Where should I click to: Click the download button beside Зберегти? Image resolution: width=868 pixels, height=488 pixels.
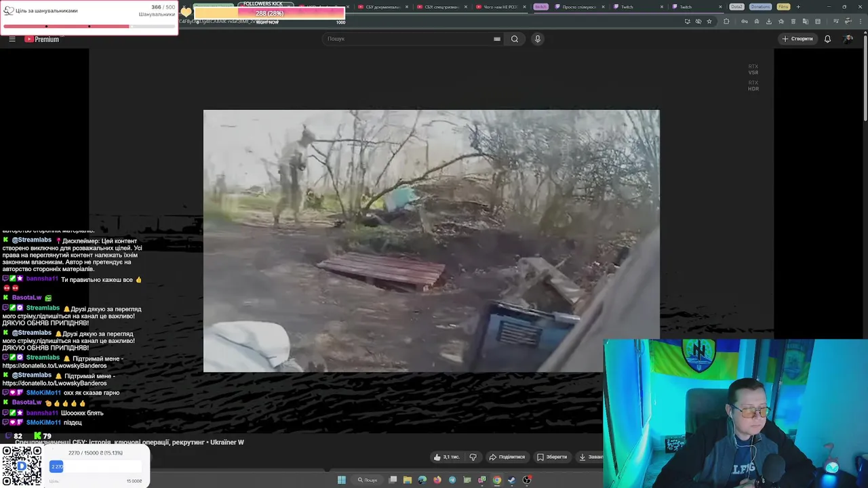[589, 457]
